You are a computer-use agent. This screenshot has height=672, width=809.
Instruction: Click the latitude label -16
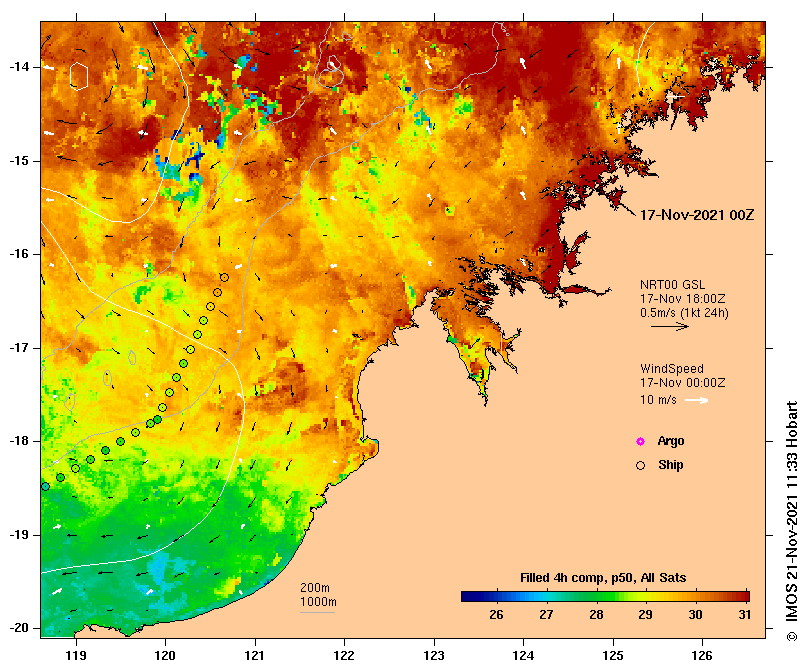point(19,254)
